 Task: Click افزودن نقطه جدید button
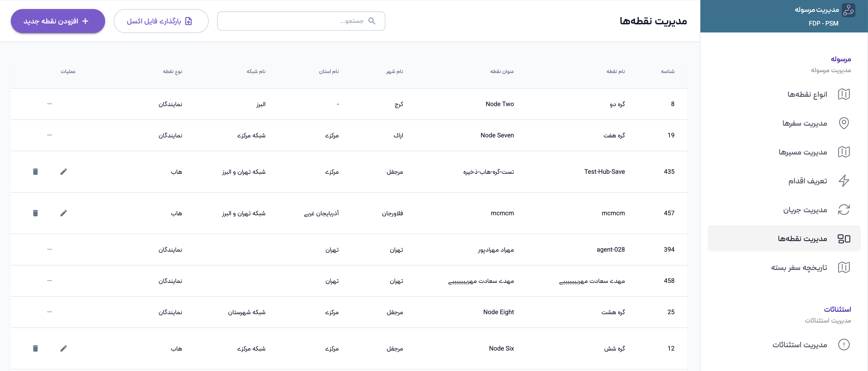58,21
